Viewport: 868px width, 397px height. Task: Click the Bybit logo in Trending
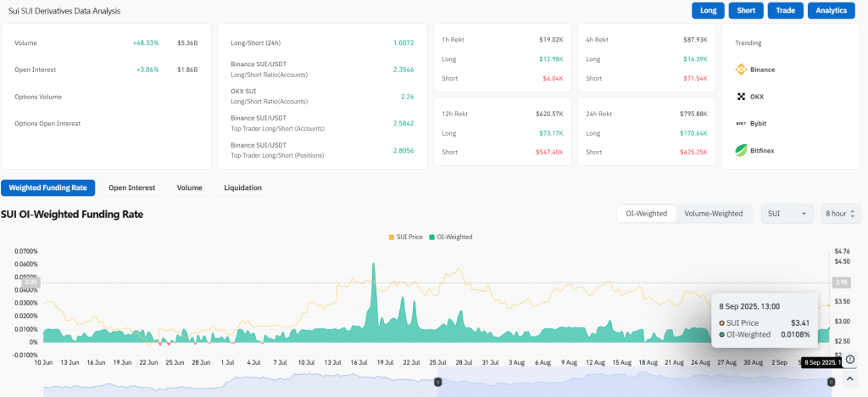740,124
